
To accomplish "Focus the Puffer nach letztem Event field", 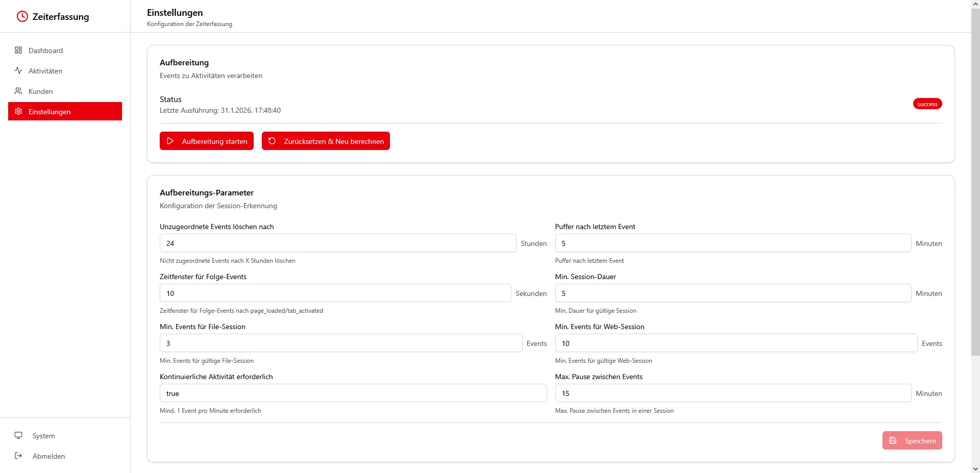I will click(733, 243).
